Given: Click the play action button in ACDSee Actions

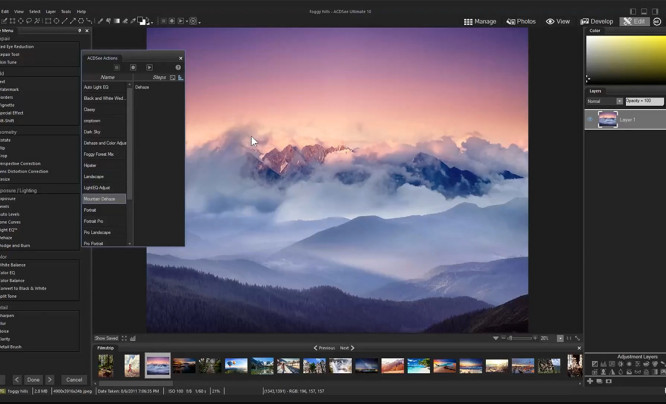Looking at the screenshot, I should [150, 68].
